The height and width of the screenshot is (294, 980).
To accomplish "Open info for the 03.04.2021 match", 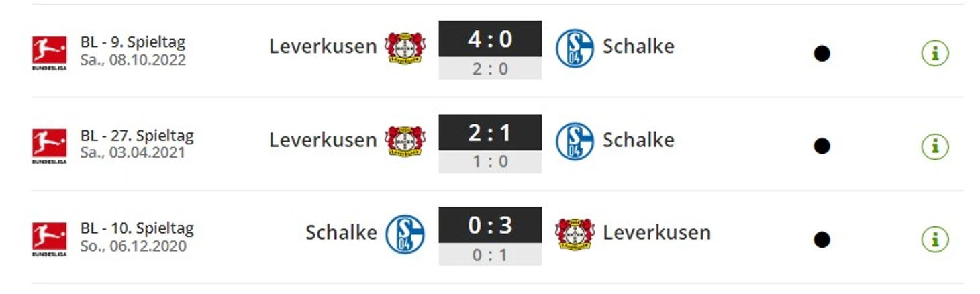I will tap(935, 146).
